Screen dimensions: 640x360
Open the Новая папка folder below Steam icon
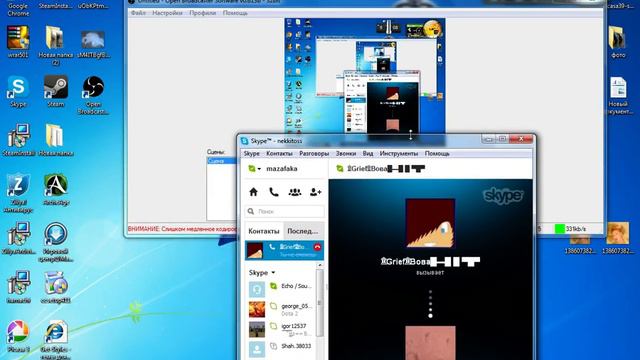point(56,140)
